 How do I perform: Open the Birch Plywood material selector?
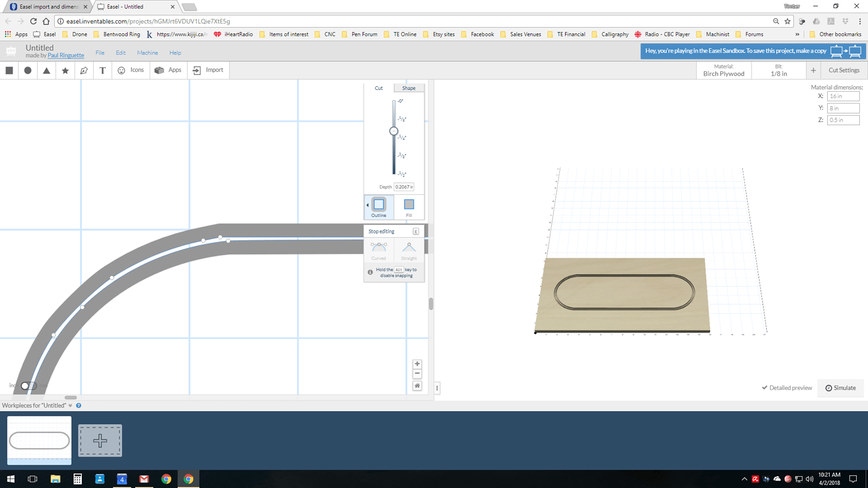[723, 70]
